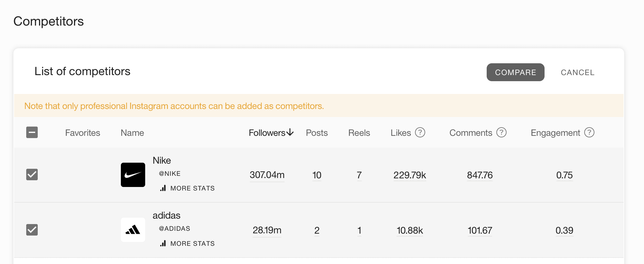Image resolution: width=644 pixels, height=264 pixels.
Task: Click the Name column header
Action: coord(132,133)
